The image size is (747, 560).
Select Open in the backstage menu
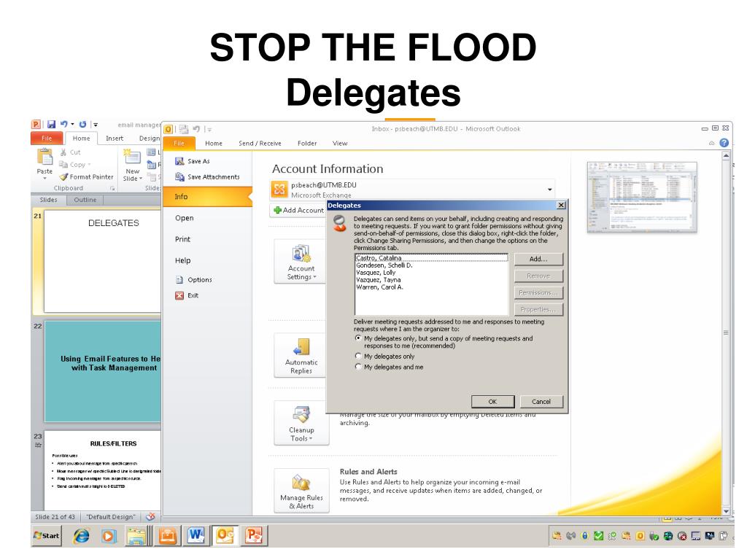point(185,218)
